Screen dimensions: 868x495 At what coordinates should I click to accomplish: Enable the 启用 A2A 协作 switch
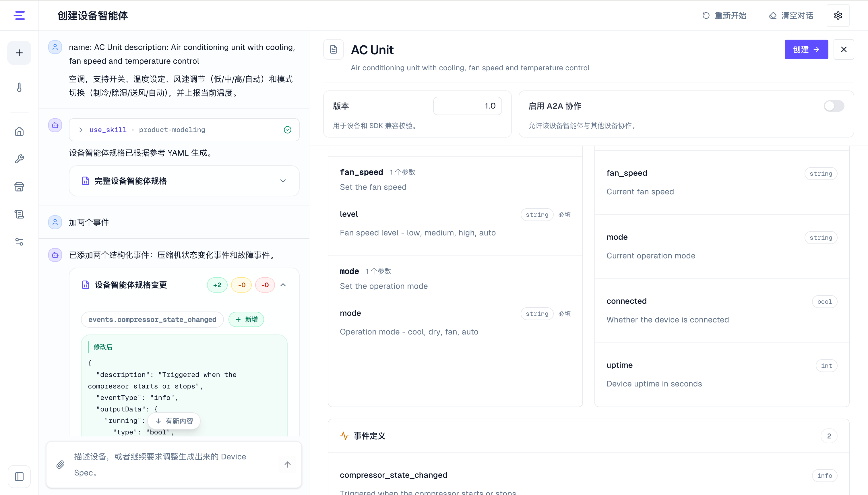834,106
